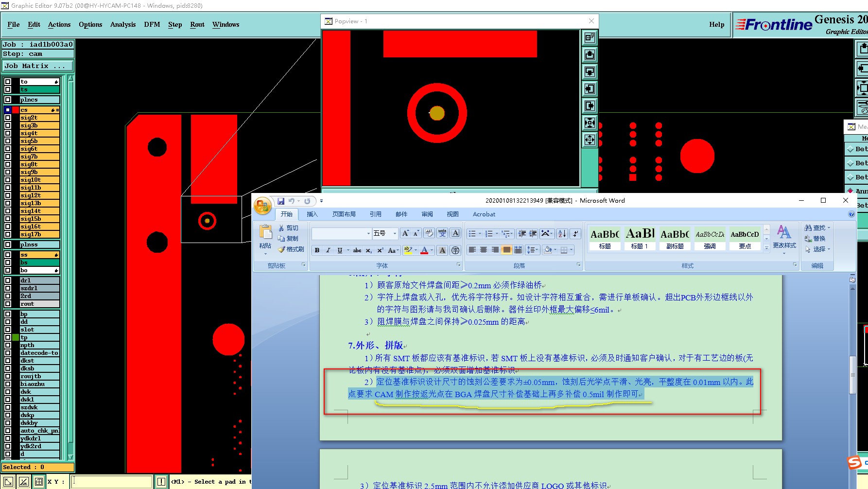Image resolution: width=868 pixels, height=489 pixels.
Task: Open the Actions menu in Genesis
Action: (59, 24)
